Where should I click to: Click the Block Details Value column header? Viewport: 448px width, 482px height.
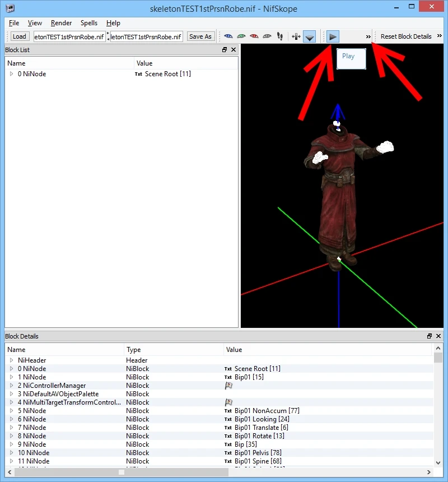[x=328, y=350]
